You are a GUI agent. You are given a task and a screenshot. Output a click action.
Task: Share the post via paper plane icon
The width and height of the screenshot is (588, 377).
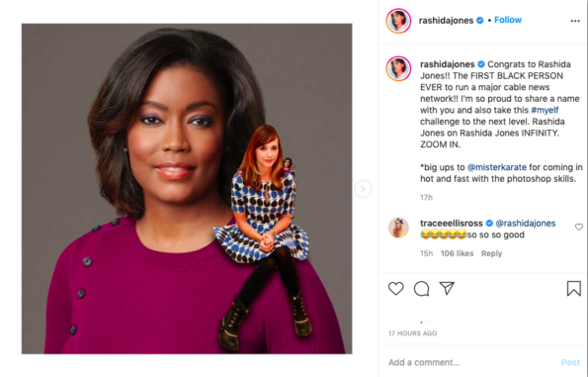(x=447, y=288)
